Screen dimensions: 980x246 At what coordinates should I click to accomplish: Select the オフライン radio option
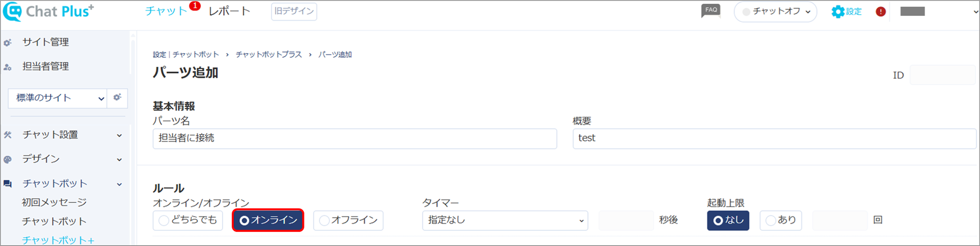tap(348, 220)
